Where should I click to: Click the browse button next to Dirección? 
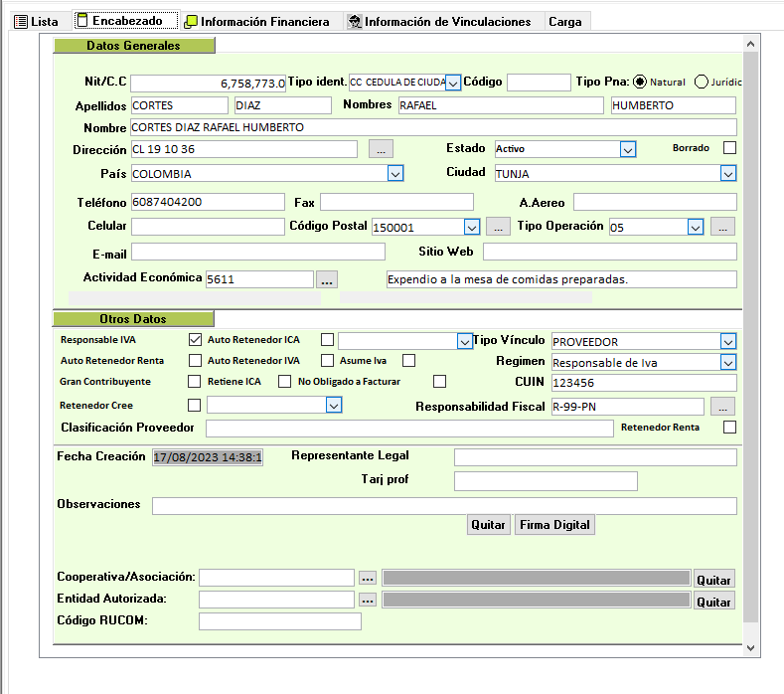(x=381, y=149)
